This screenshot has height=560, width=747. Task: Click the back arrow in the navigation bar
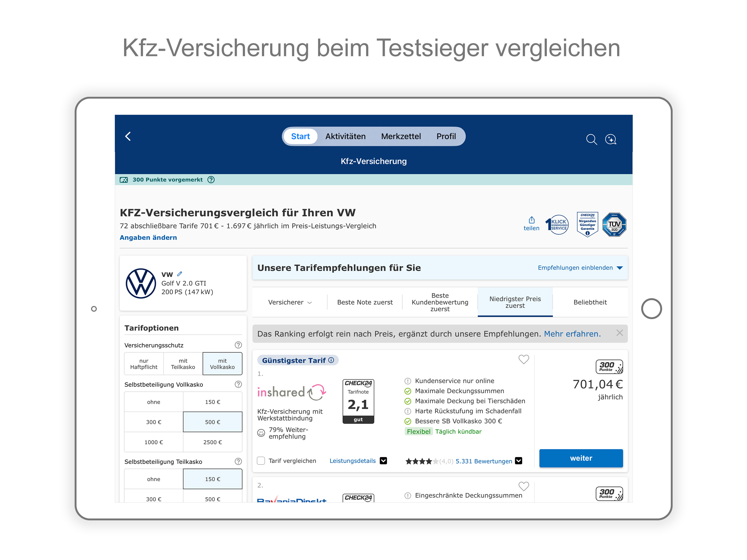(x=128, y=136)
